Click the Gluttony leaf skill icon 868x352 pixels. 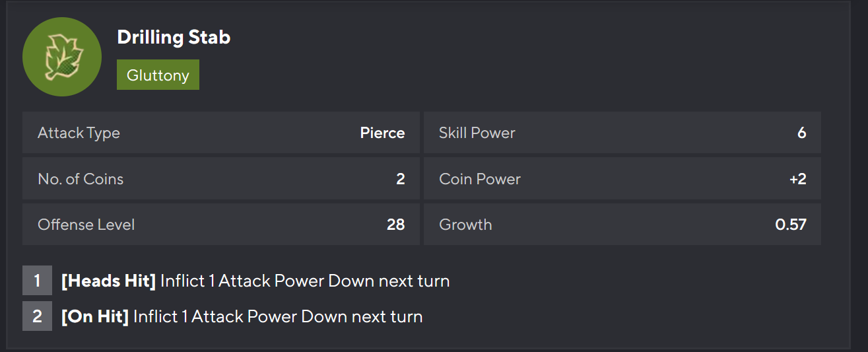tap(62, 57)
